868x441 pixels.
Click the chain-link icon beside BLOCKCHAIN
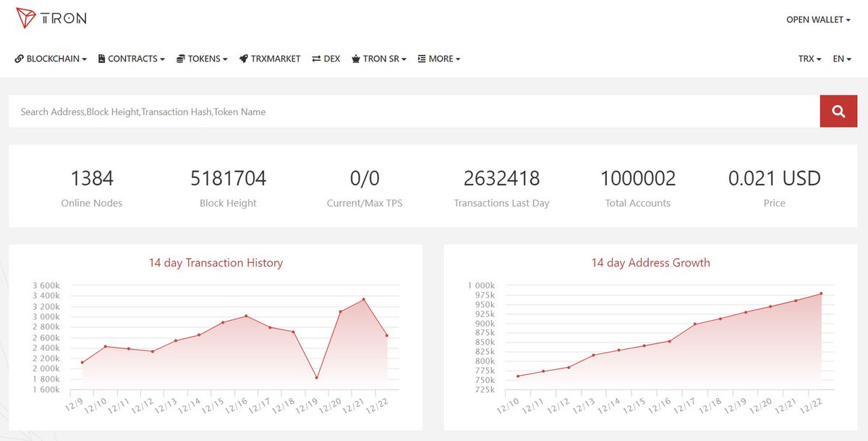19,59
